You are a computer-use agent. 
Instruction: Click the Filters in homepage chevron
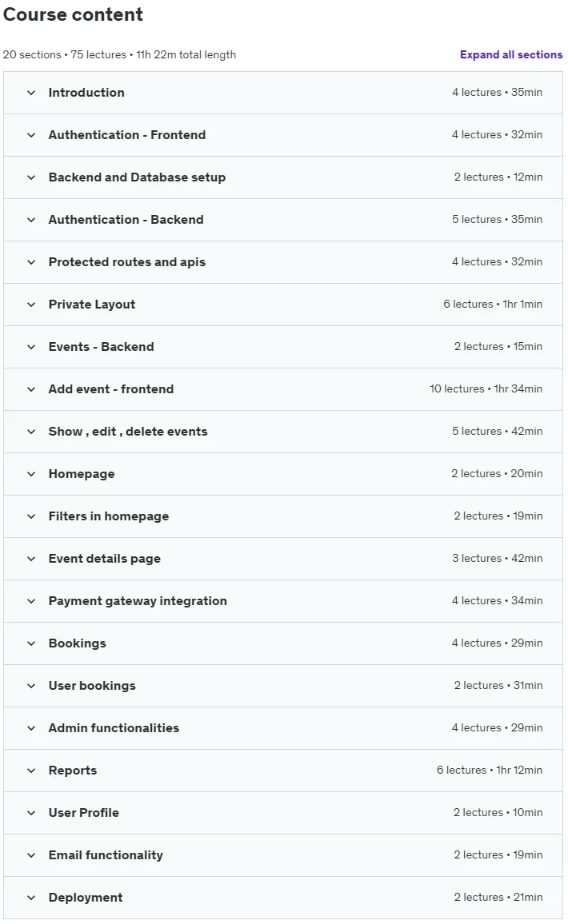31,517
